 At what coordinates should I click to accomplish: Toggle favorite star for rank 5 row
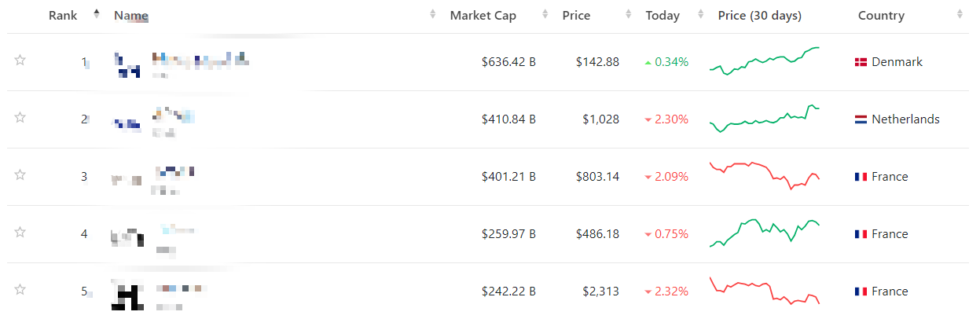[20, 290]
